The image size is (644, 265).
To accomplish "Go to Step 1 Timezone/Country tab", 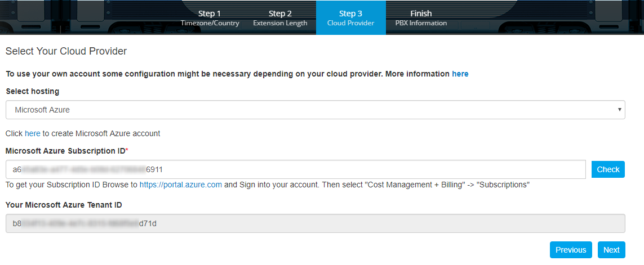I will click(210, 18).
